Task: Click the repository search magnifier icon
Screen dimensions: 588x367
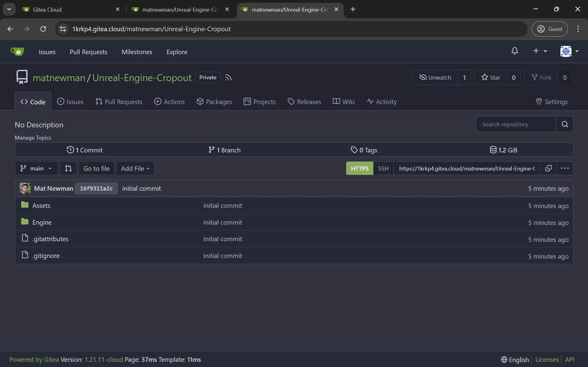Action: point(565,124)
